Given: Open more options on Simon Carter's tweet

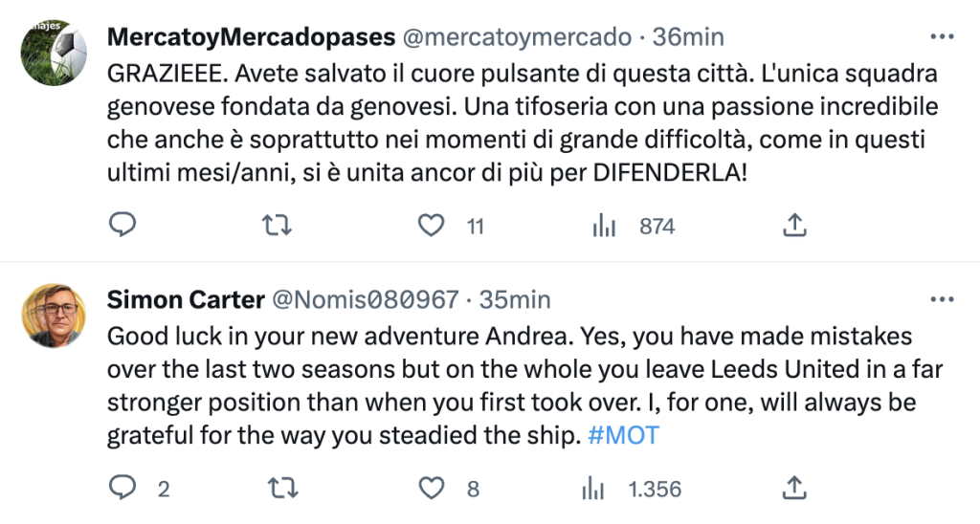Looking at the screenshot, I should 942,300.
